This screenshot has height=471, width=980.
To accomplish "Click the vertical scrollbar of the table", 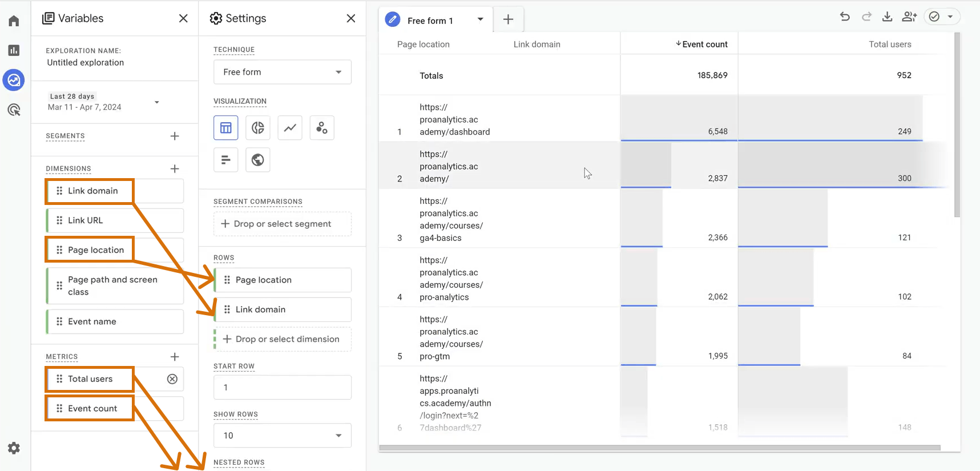I will 957,124.
